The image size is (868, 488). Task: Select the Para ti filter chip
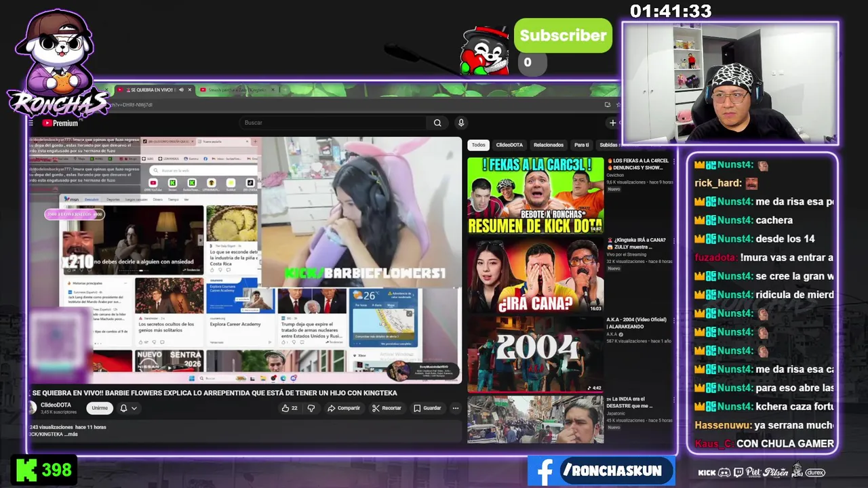pyautogui.click(x=582, y=145)
